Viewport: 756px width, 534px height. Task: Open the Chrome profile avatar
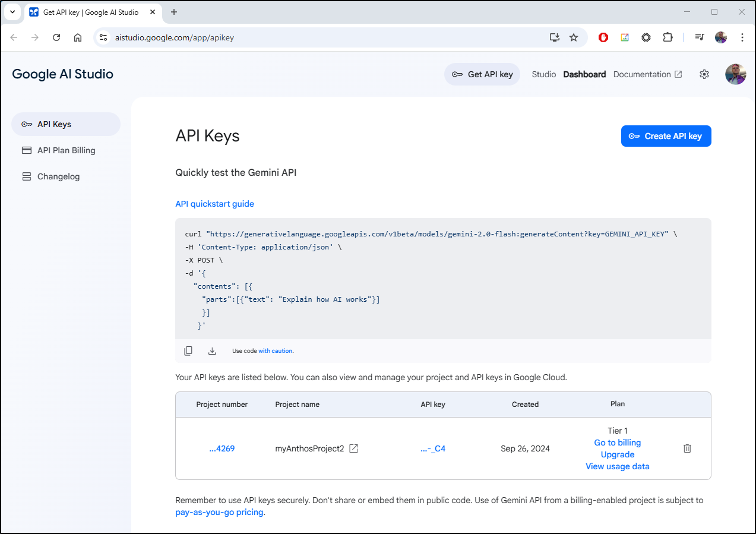pos(721,37)
